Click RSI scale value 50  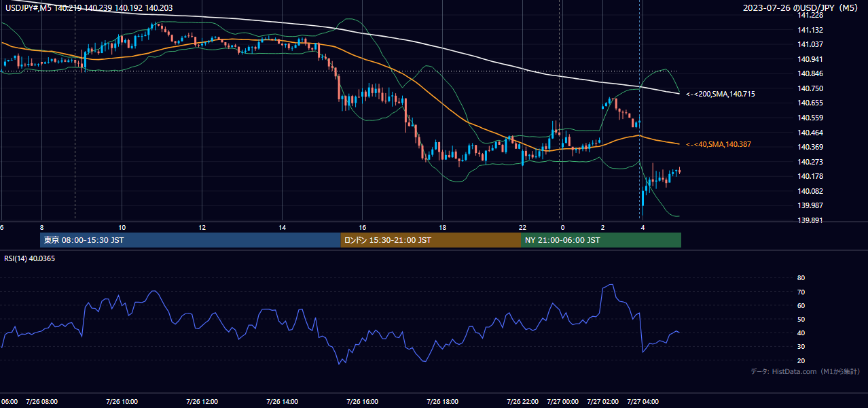click(801, 319)
